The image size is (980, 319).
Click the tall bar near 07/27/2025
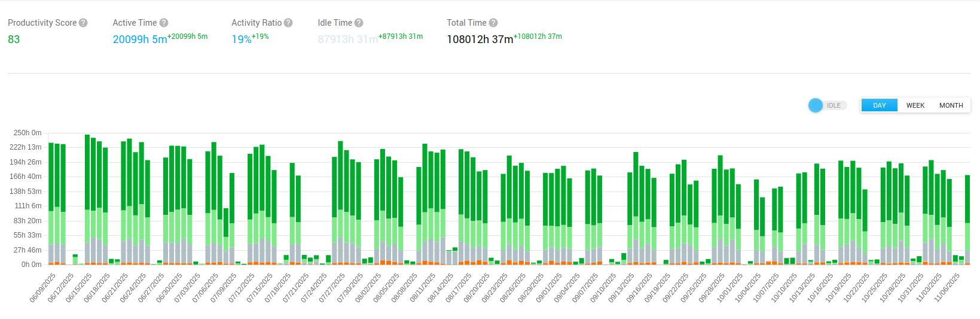340,203
